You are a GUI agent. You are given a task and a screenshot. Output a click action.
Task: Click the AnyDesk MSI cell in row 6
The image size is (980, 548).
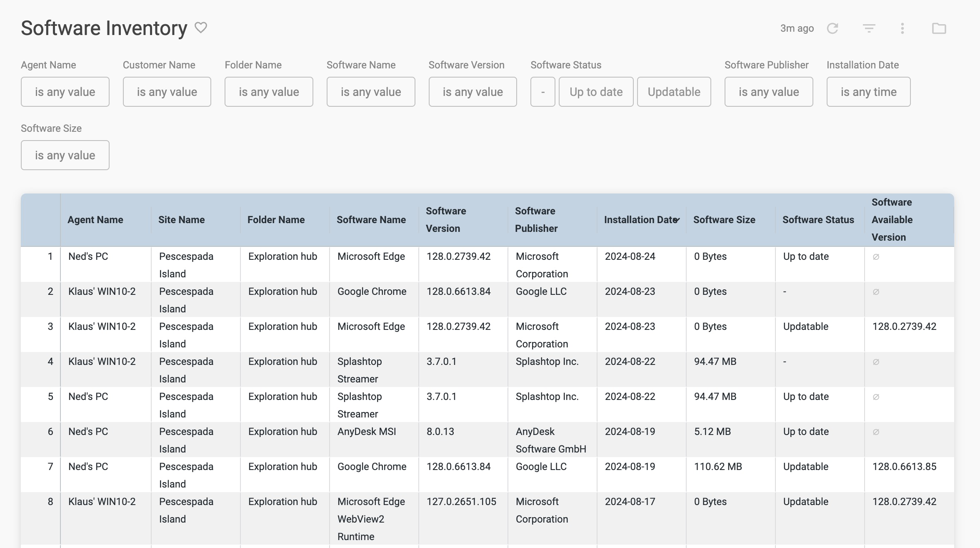tap(367, 432)
